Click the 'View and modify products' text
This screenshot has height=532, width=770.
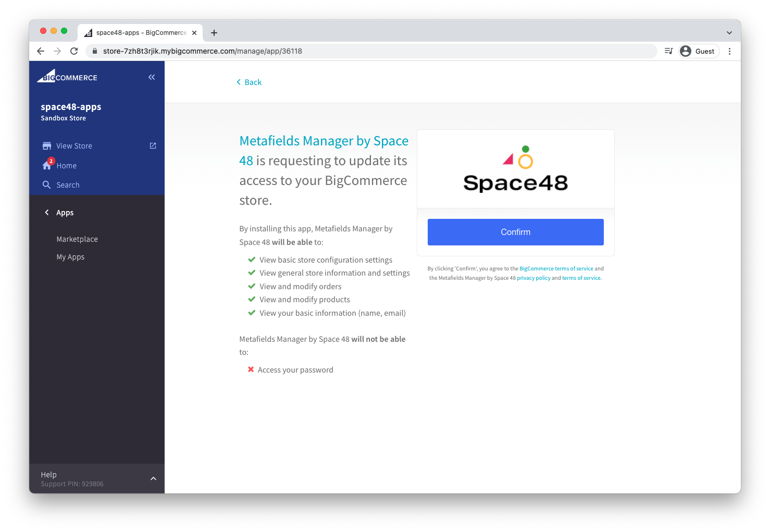click(x=305, y=300)
